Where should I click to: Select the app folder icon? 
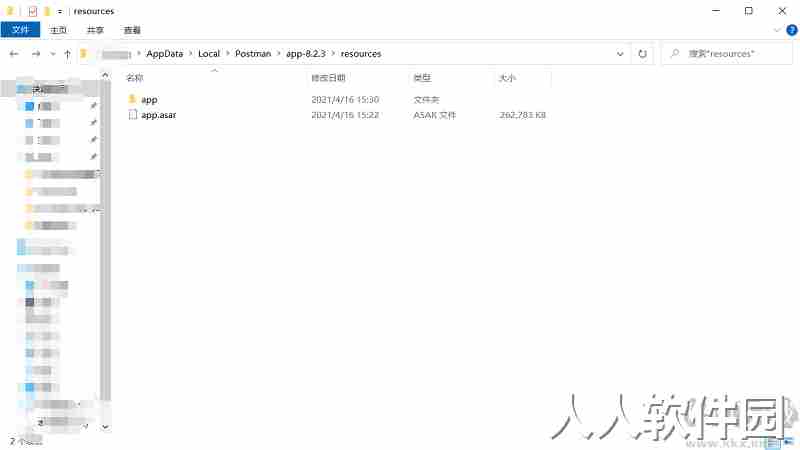click(132, 99)
